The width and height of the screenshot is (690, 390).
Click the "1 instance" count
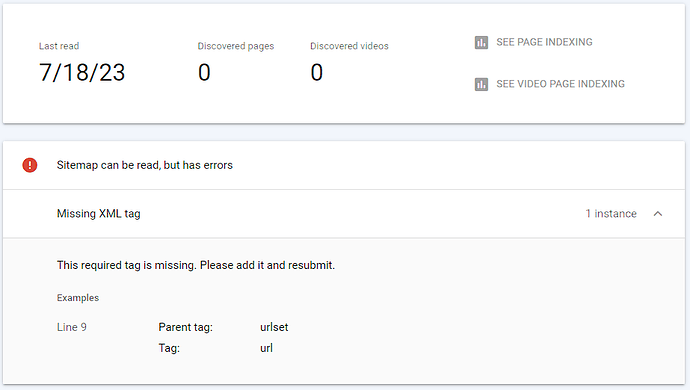(611, 214)
